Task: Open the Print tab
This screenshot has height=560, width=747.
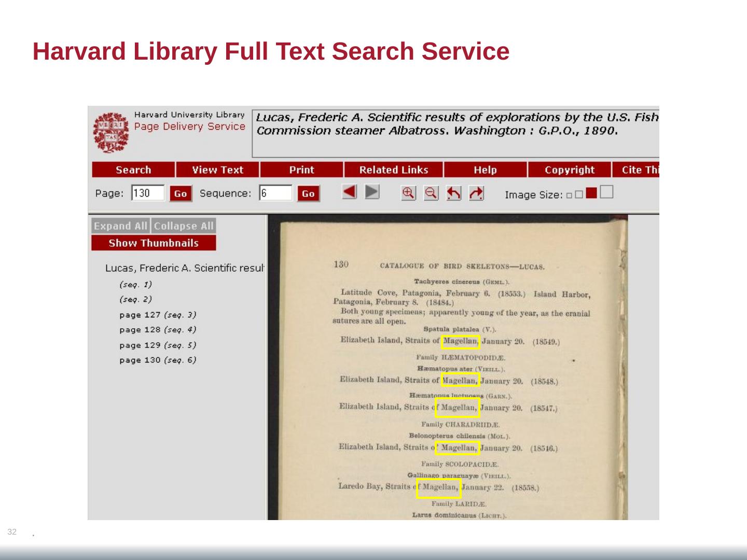Action: (x=301, y=170)
